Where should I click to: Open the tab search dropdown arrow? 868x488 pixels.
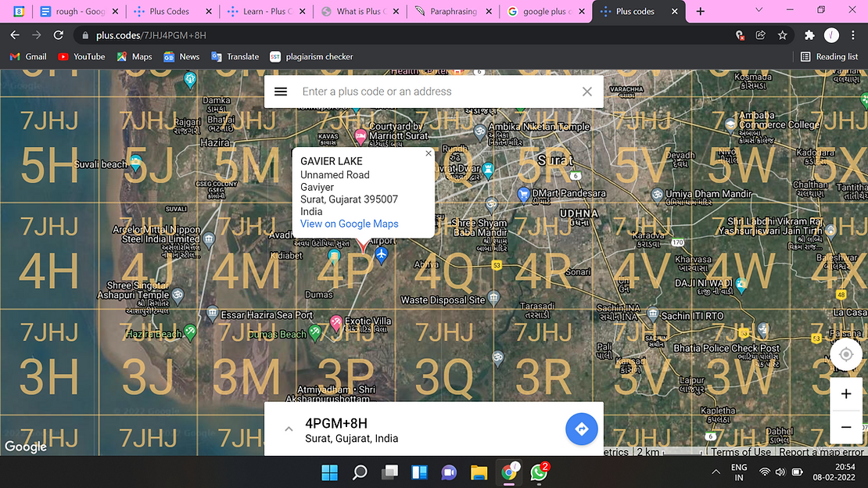pyautogui.click(x=759, y=11)
